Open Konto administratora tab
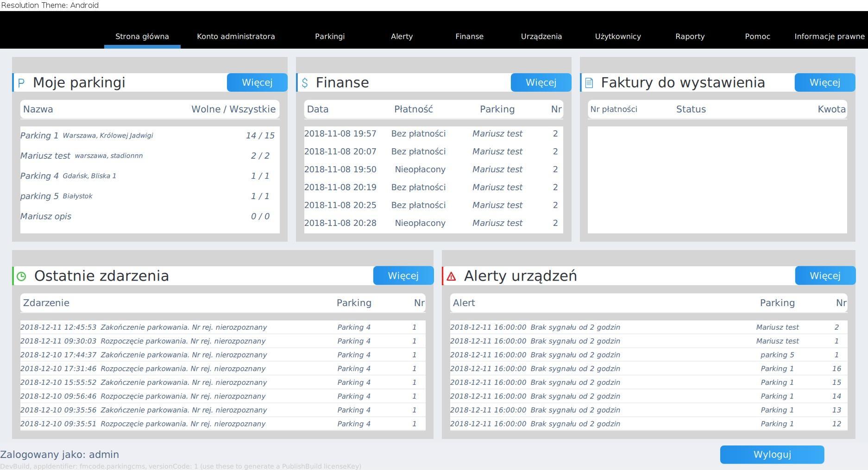Viewport: 868px width, 470px height. [236, 36]
